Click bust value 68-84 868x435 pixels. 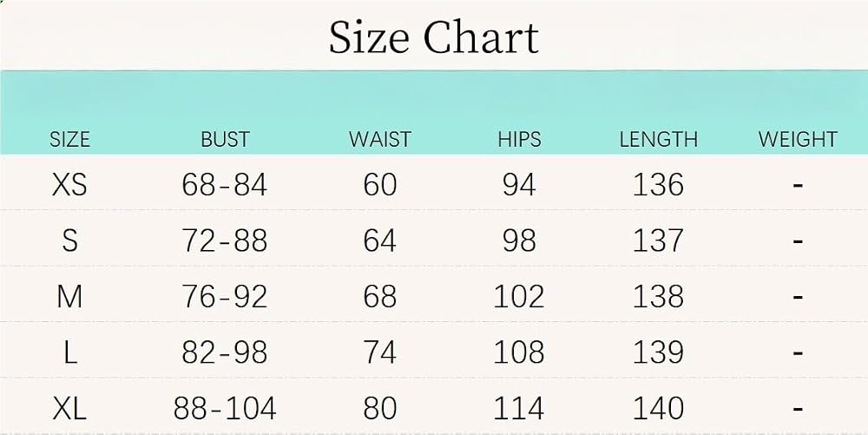pyautogui.click(x=225, y=185)
